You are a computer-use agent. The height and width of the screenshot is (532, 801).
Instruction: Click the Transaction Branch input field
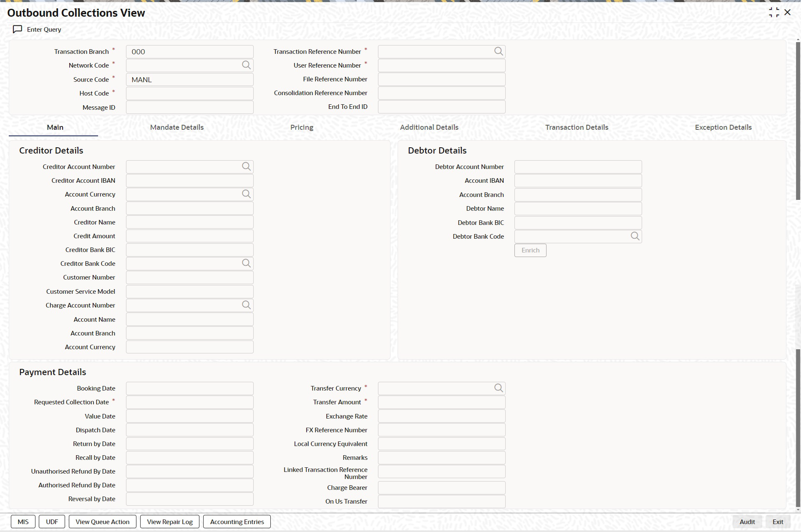[189, 52]
